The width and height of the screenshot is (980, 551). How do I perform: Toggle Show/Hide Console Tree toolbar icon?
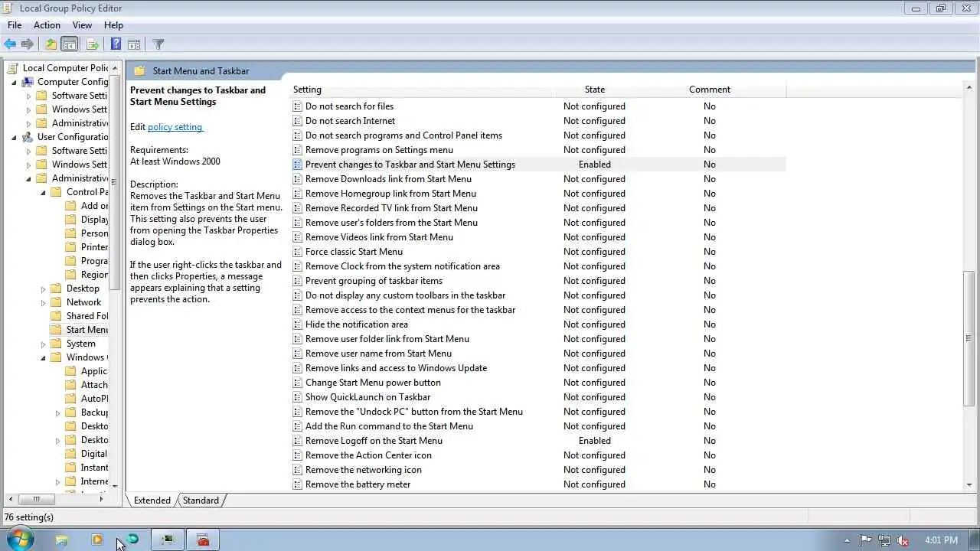click(70, 44)
